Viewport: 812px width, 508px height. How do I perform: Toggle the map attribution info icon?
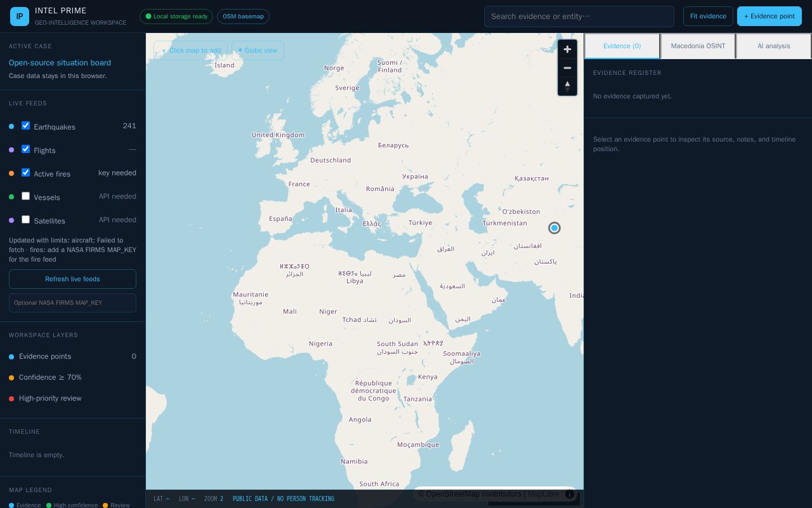click(570, 494)
